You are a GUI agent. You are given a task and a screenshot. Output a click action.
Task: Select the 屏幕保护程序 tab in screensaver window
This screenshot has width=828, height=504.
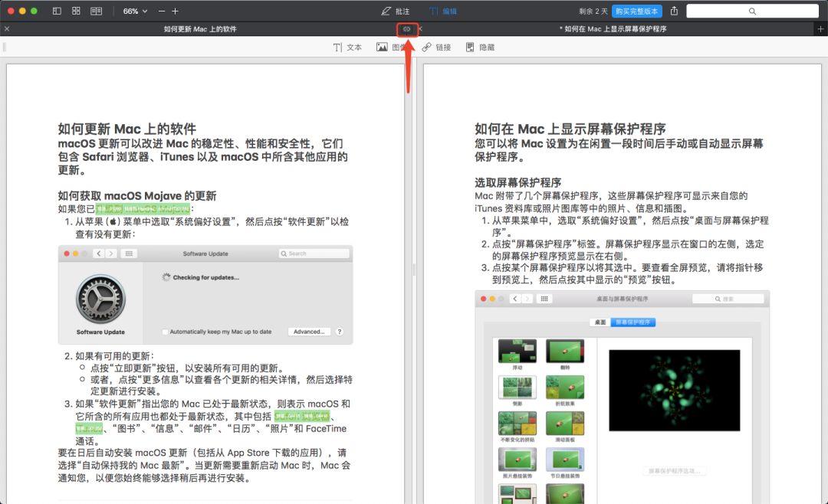point(633,322)
